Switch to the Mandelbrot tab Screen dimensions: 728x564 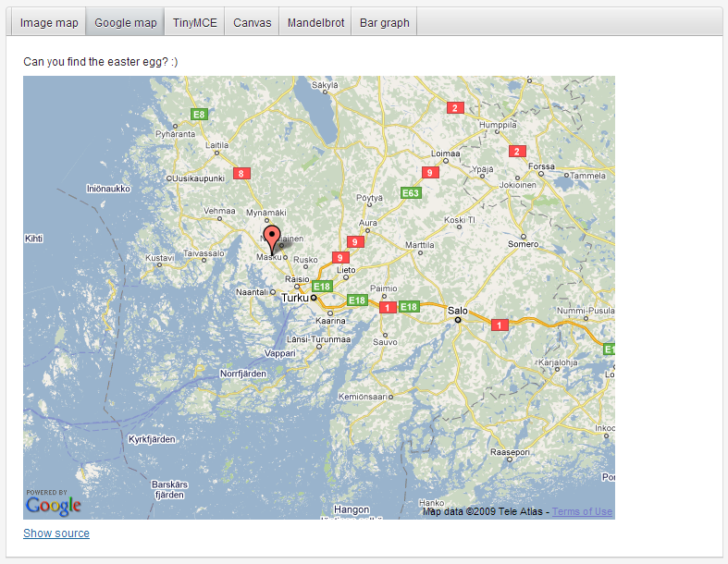315,23
